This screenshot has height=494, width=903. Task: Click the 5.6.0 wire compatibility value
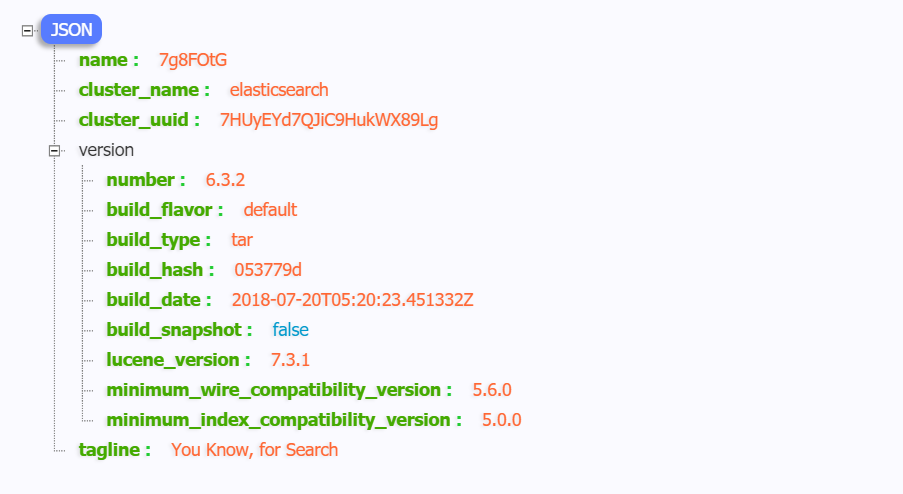492,390
